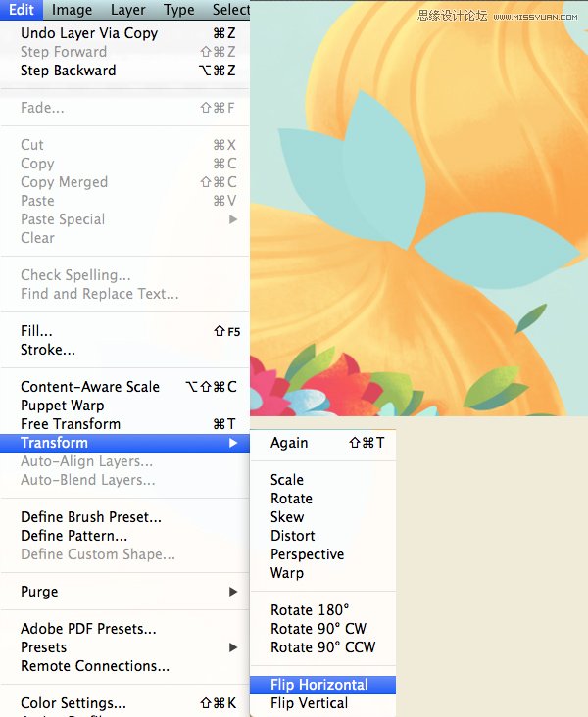Image resolution: width=588 pixels, height=717 pixels.
Task: Select Stroke... from Edit menu
Action: pyautogui.click(x=124, y=350)
